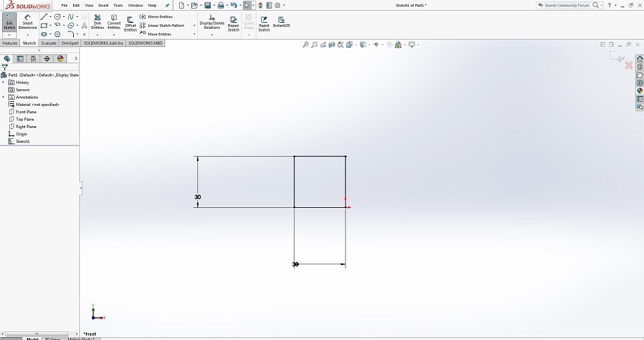
Task: Open the Exit Sketch dropdown arrow
Action: click(x=9, y=35)
